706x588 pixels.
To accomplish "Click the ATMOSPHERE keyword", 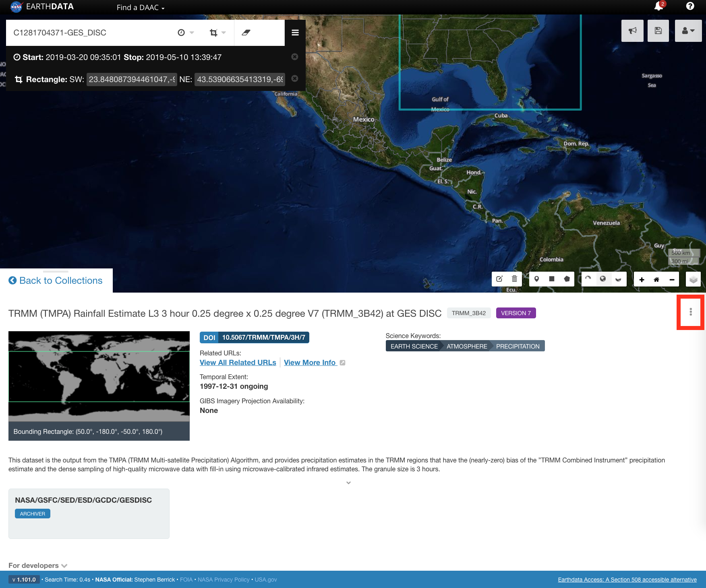I will tap(467, 346).
